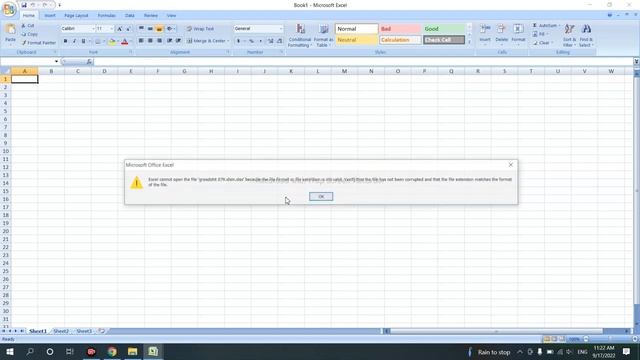640x360 pixels.
Task: Apply the Fill Color bucket
Action: click(x=112, y=41)
